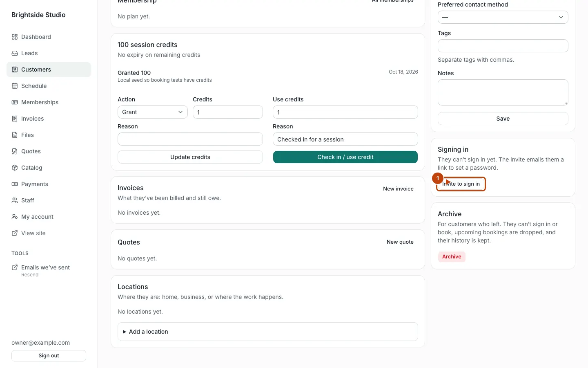Open Dashboard from the sidebar

[49, 37]
